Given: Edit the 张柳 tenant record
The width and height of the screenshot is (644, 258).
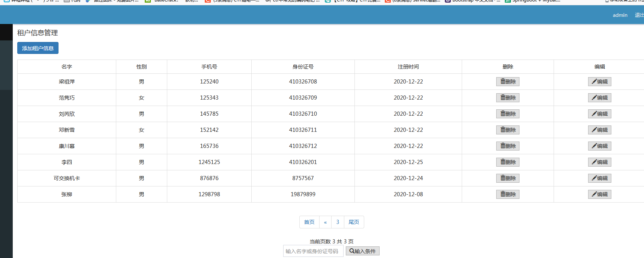Looking at the screenshot, I should click(x=599, y=194).
